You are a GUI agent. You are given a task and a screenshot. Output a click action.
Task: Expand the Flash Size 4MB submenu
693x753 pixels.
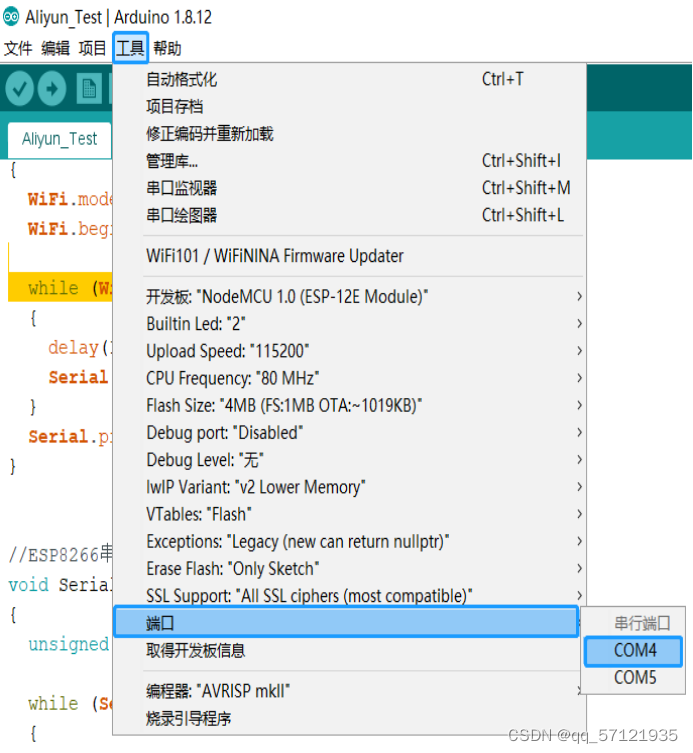click(349, 405)
